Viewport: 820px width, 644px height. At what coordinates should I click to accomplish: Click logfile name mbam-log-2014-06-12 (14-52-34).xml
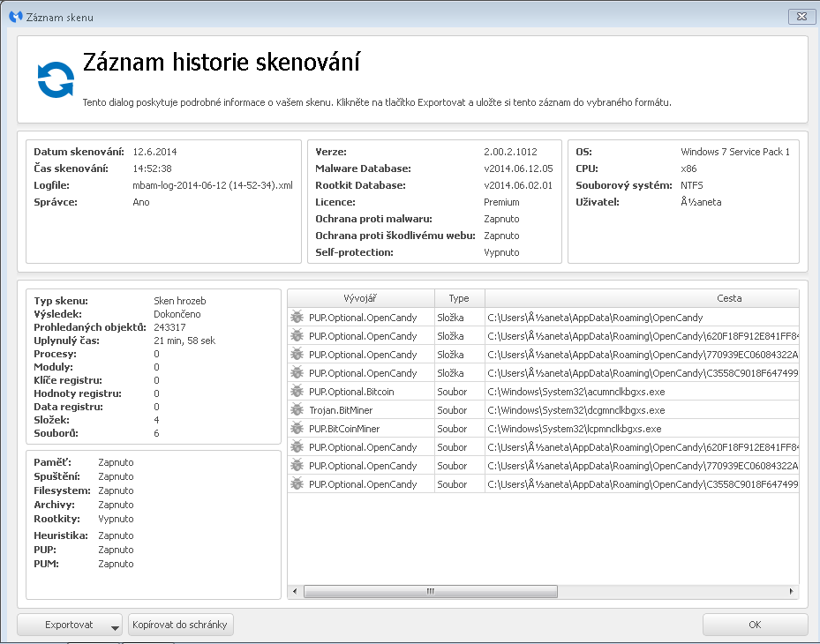tap(213, 185)
